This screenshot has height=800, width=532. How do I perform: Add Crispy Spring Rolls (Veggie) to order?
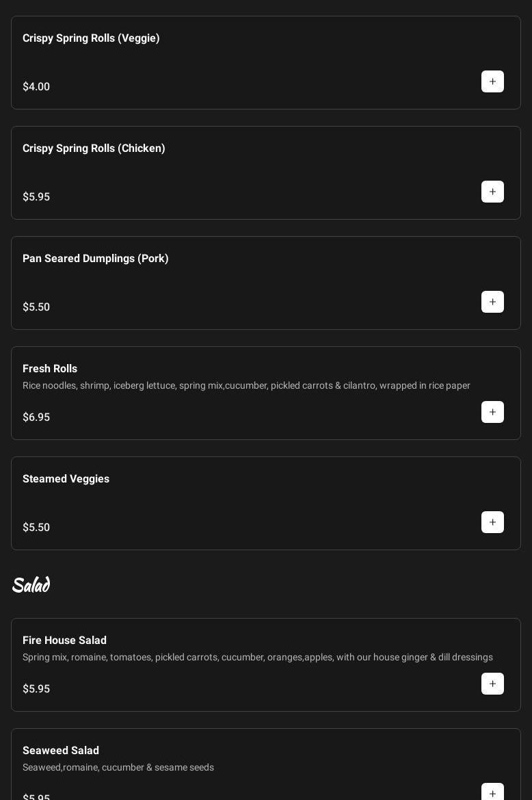pos(492,81)
